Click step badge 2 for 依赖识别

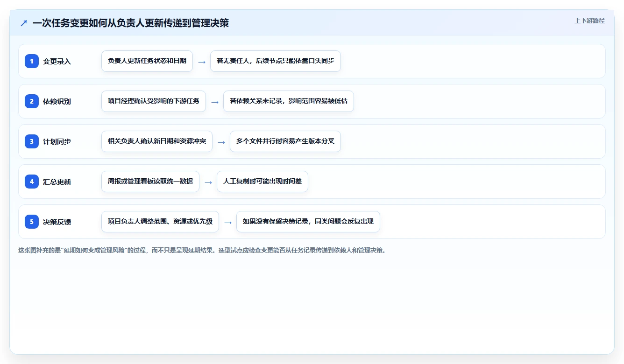pyautogui.click(x=32, y=101)
